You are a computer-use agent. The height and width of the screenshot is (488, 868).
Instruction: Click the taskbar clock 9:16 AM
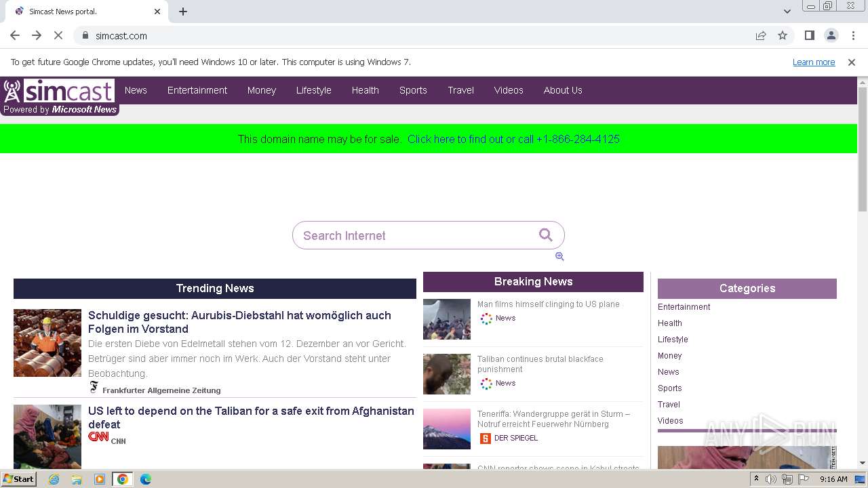[833, 479]
